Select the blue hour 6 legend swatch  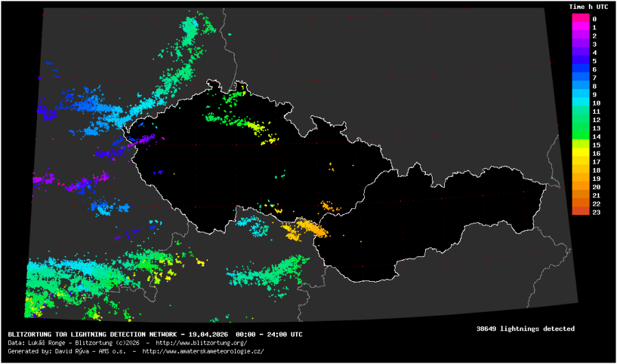[580, 69]
